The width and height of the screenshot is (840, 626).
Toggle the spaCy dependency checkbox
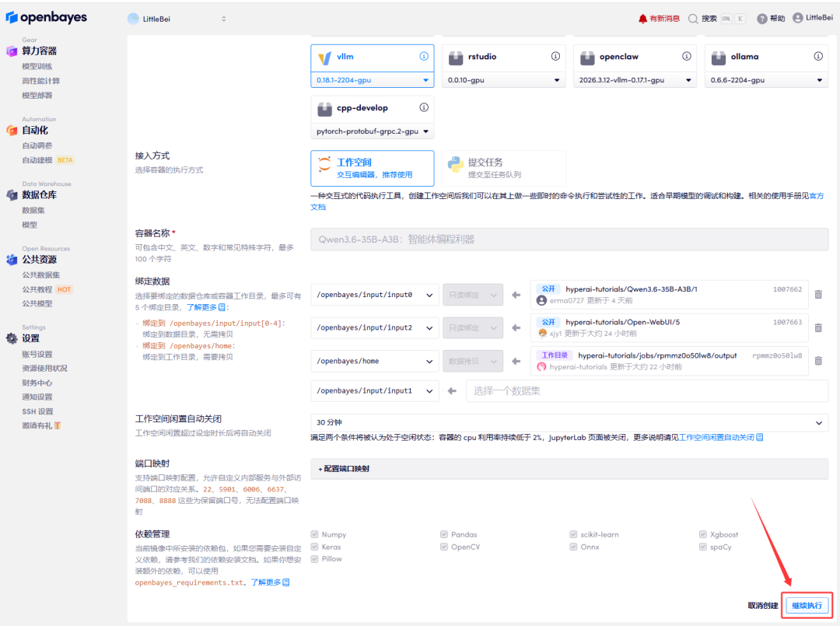click(x=703, y=547)
